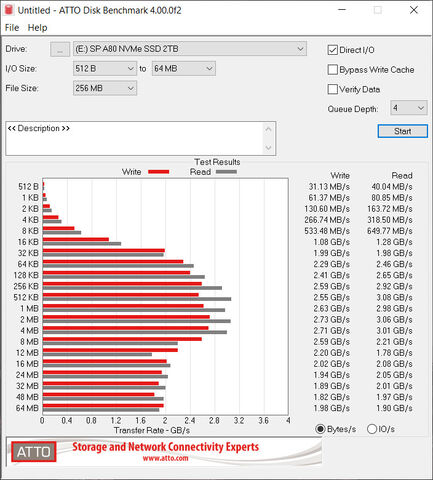Open the Help menu
This screenshot has height=480, width=433.
pos(37,28)
